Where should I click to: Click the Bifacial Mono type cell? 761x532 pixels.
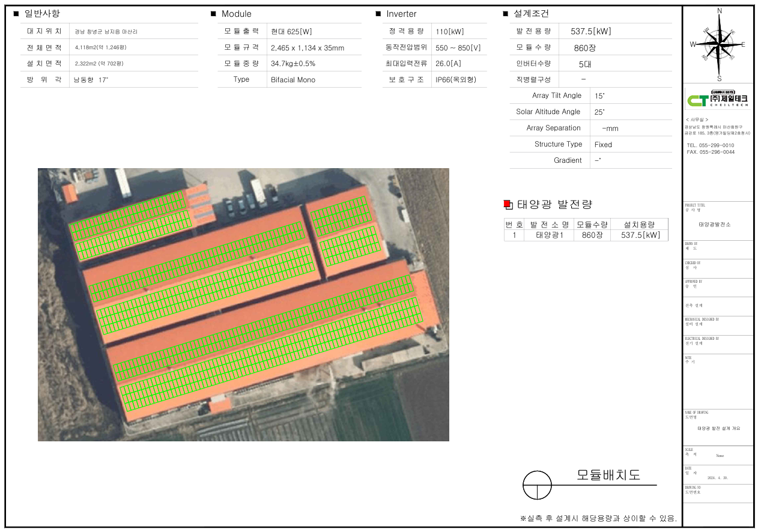[293, 80]
